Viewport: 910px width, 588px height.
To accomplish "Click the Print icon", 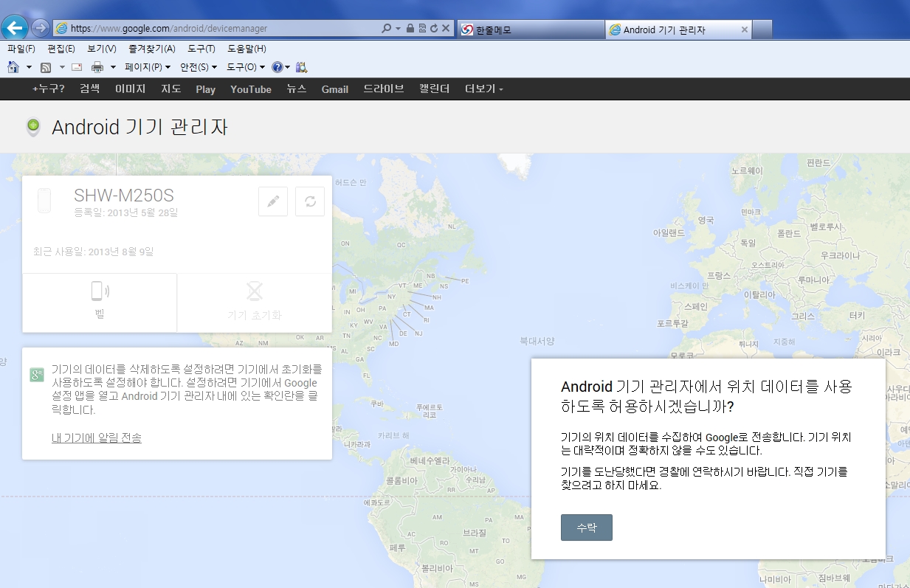I will tap(97, 67).
